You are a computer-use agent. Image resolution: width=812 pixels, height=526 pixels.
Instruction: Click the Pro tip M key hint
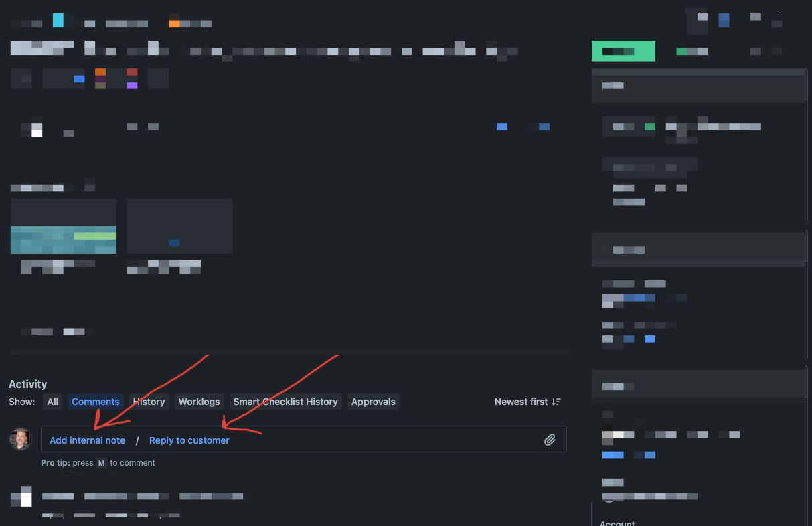click(x=102, y=463)
